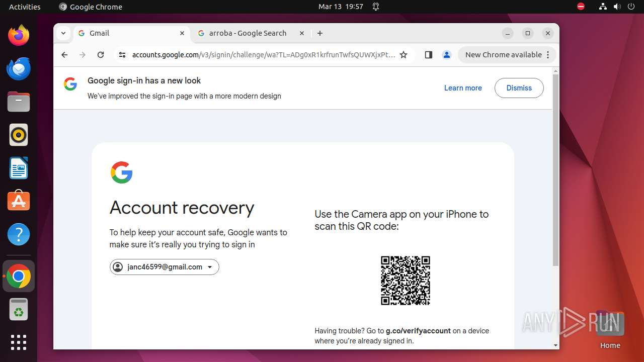Launch Thunderbird mail from the dock
The height and width of the screenshot is (362, 644).
(x=19, y=68)
